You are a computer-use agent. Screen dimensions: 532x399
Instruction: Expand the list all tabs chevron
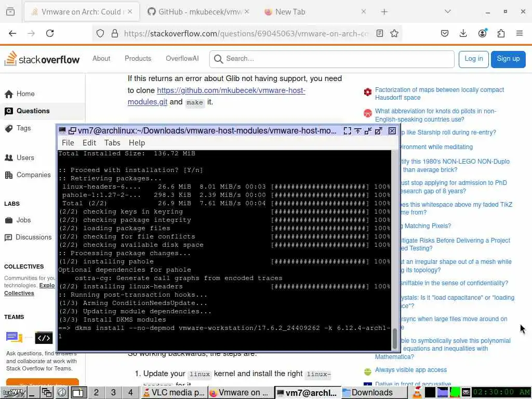(x=447, y=11)
